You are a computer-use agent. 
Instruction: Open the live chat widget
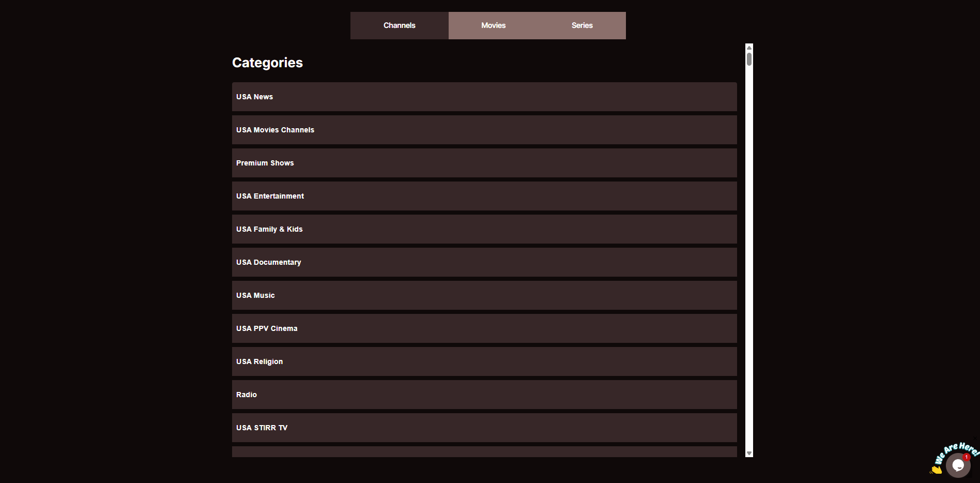(x=957, y=465)
